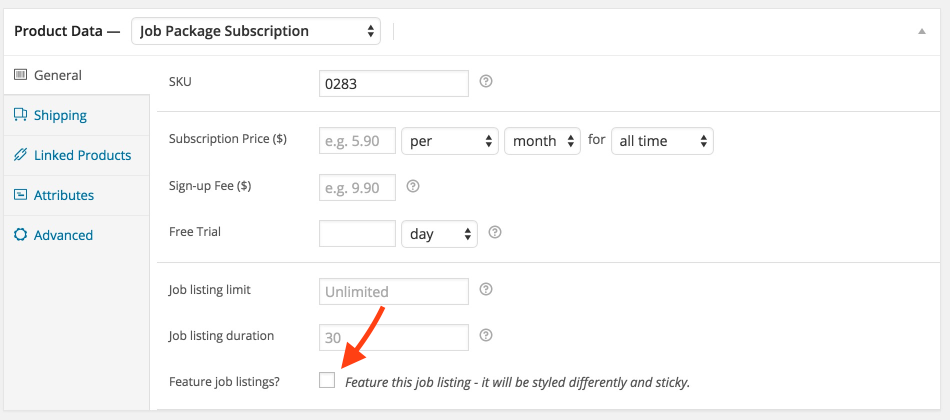950x420 pixels.
Task: Click help icon beside Job listing limit
Action: pyautogui.click(x=485, y=289)
